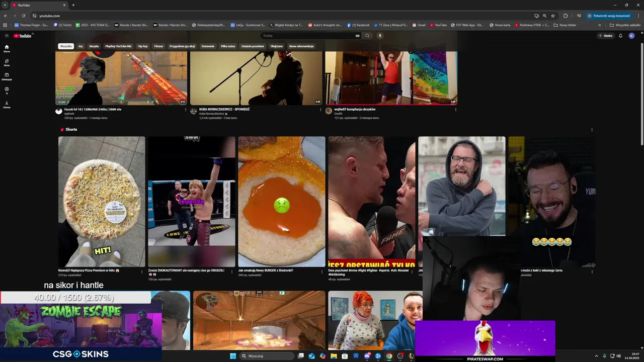Open the Faceit lvl 10 video title link
Image resolution: width=644 pixels, height=362 pixels.
click(93, 109)
